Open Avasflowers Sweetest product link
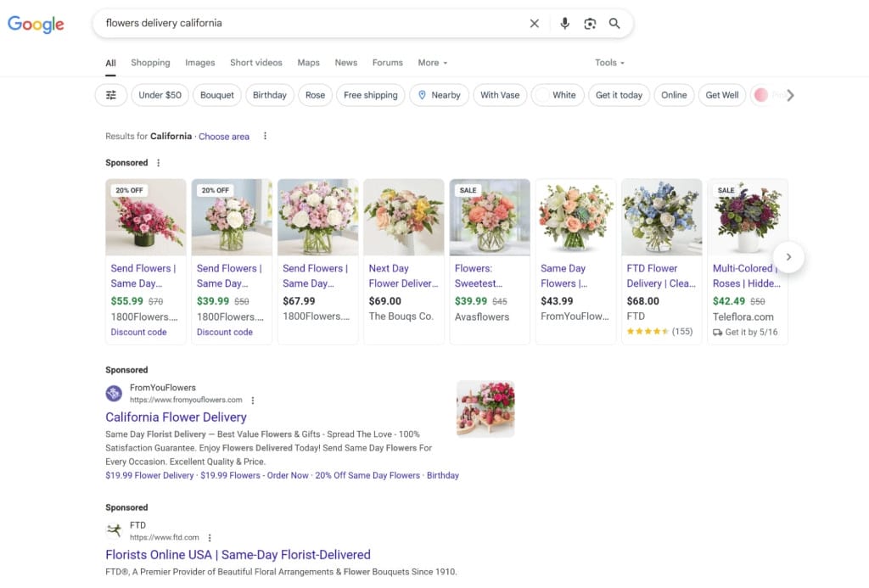 (x=479, y=276)
